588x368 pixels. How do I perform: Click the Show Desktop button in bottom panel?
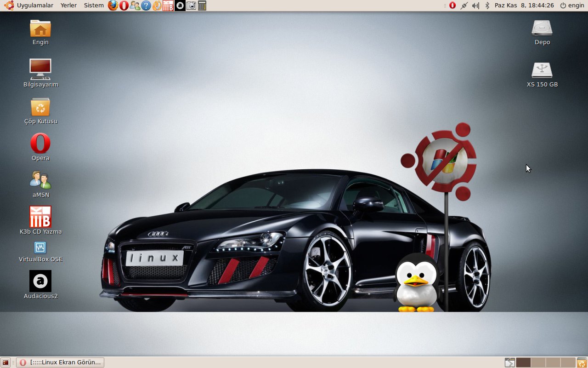coord(6,362)
